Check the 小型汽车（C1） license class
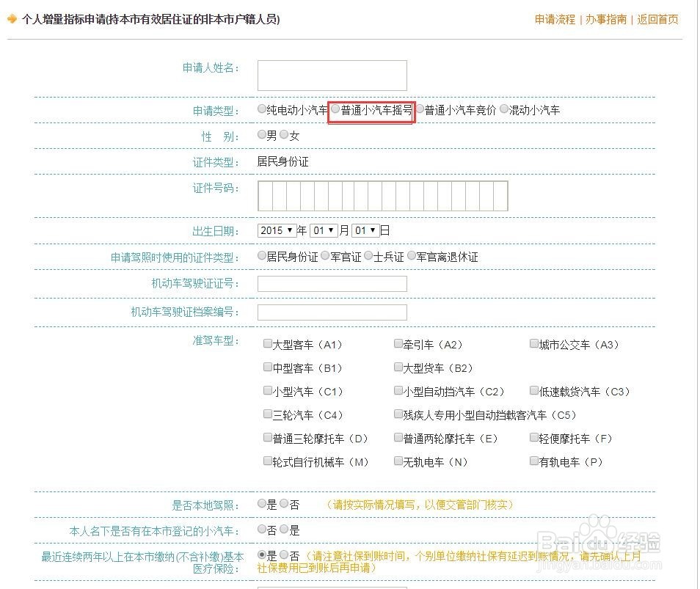 click(267, 390)
